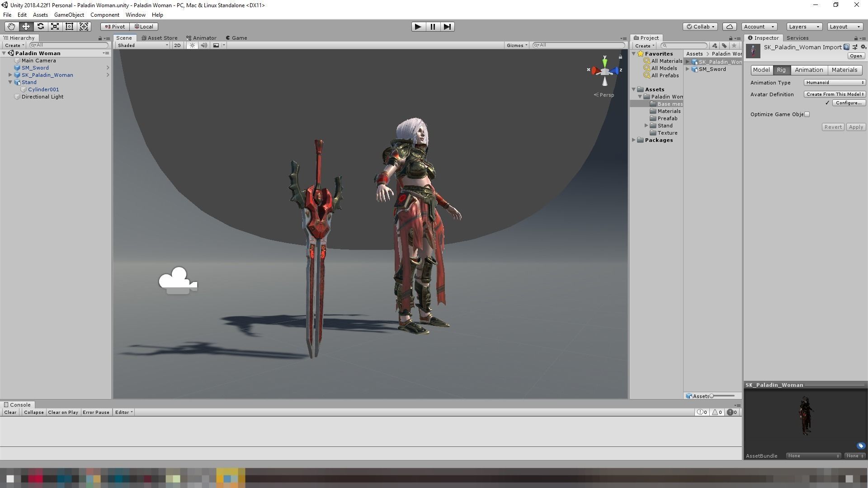
Task: Select the Scale tool
Action: tap(55, 26)
